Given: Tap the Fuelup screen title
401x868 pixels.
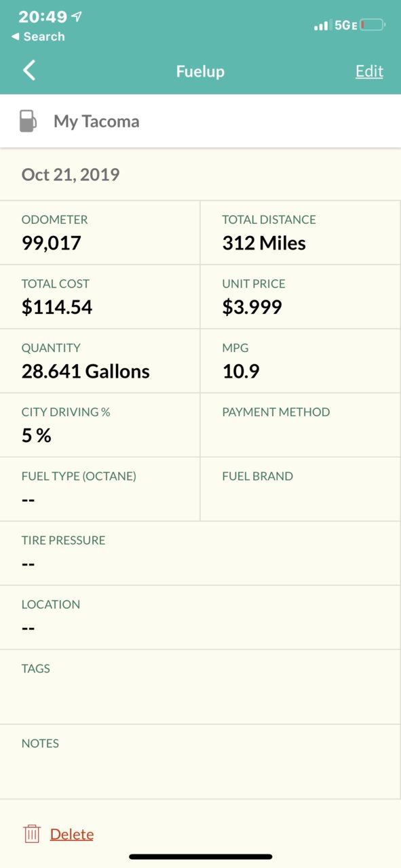Looking at the screenshot, I should tap(200, 71).
